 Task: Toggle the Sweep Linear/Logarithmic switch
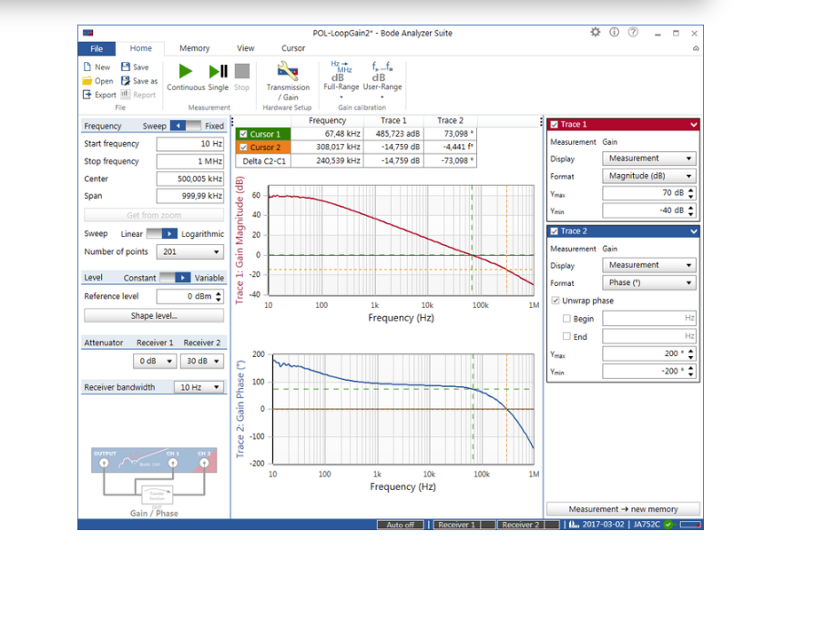coord(162,234)
